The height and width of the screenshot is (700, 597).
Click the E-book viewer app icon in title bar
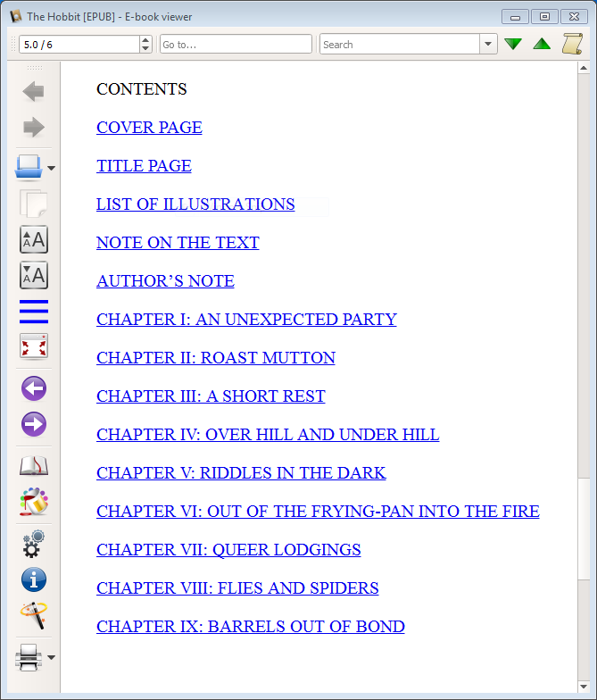[x=16, y=16]
